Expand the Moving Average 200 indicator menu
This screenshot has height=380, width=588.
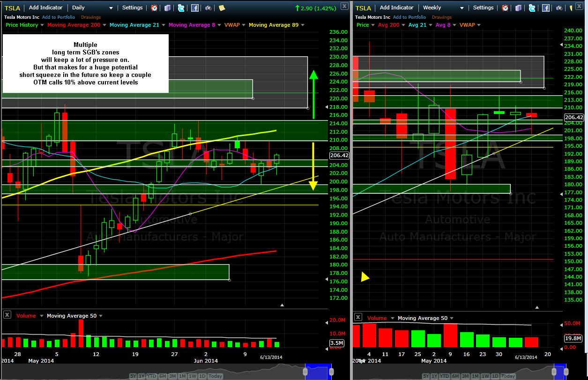coord(104,25)
